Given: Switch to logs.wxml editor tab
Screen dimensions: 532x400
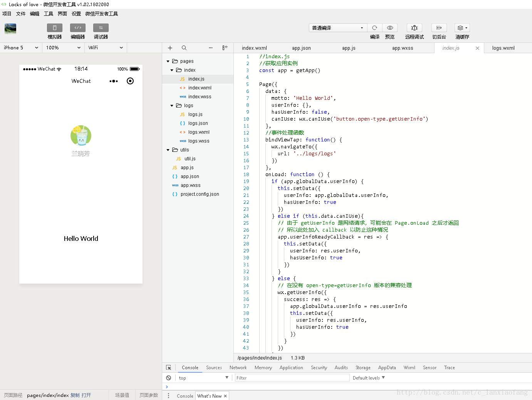Looking at the screenshot, I should [503, 48].
